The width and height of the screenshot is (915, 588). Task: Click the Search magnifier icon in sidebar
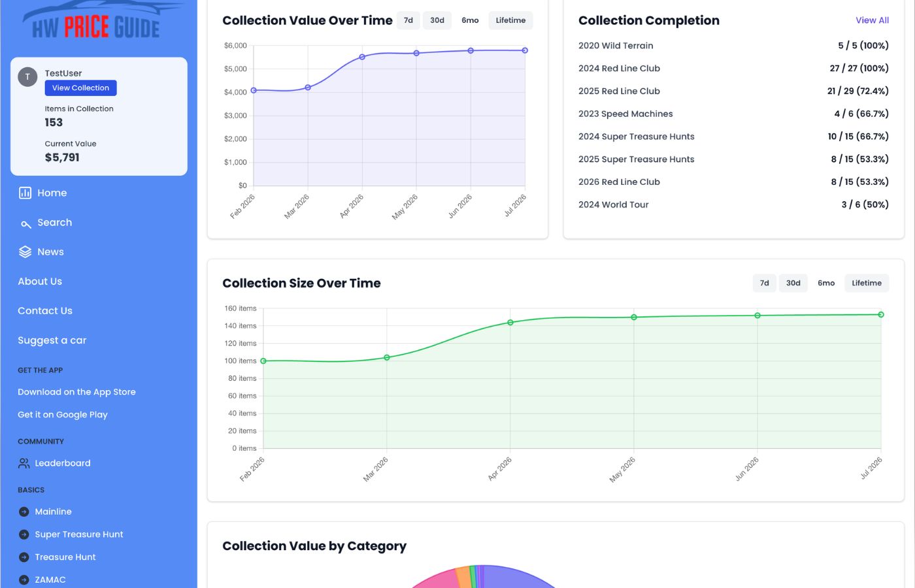(25, 223)
